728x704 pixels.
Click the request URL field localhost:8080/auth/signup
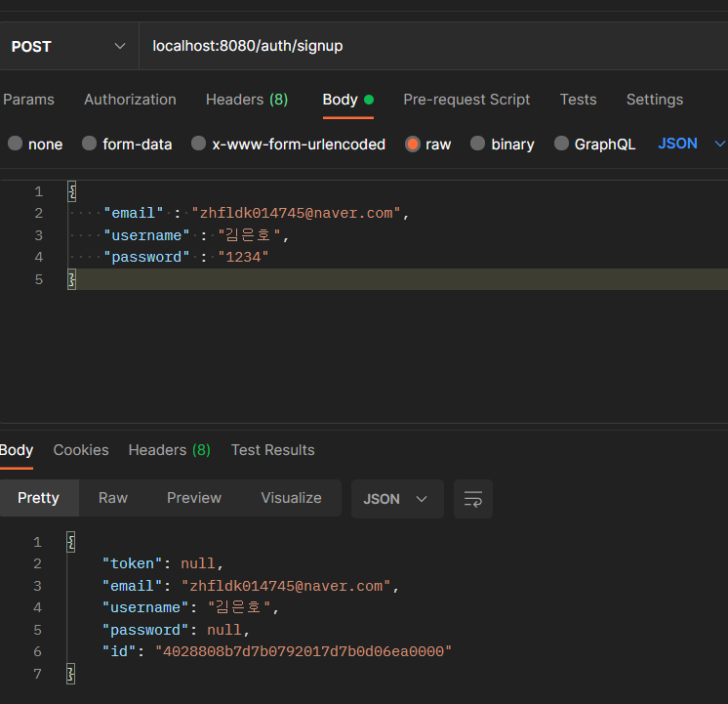[x=432, y=46]
